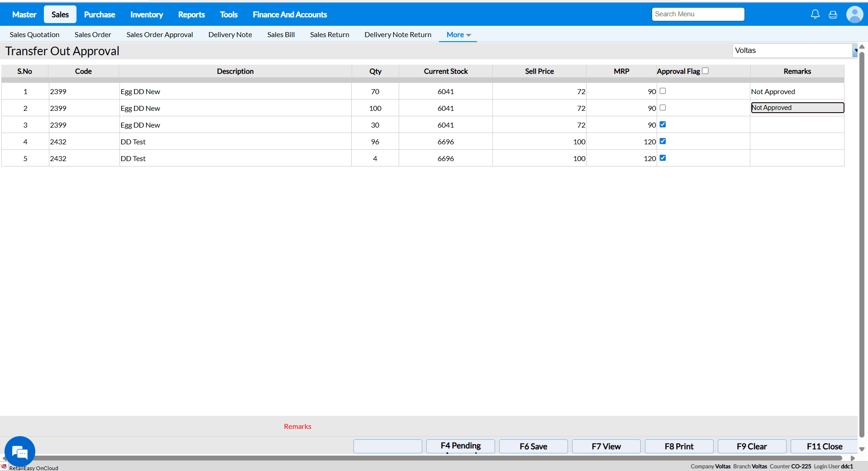
Task: Open the user profile avatar
Action: coord(854,14)
